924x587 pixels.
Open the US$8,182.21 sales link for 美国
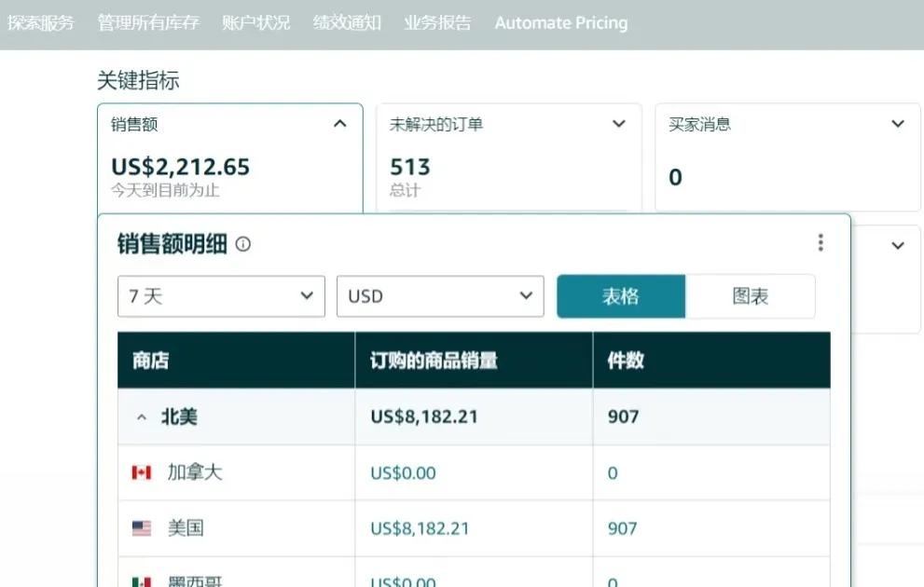[420, 528]
